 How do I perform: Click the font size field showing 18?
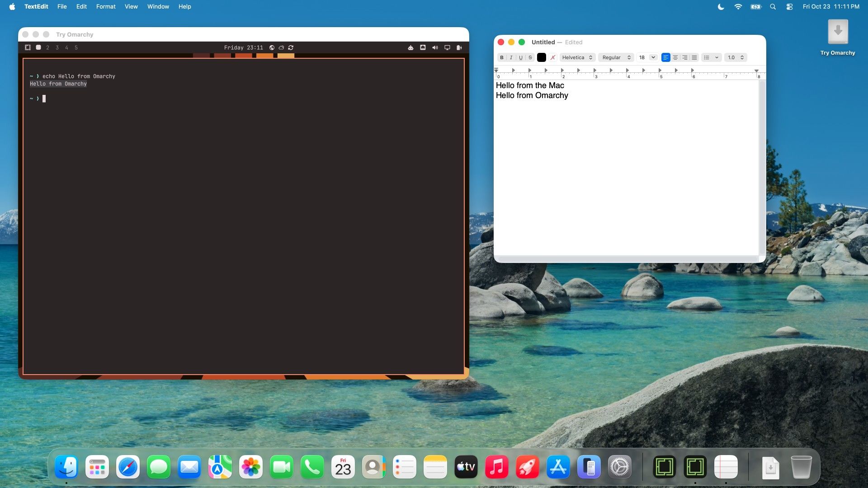642,57
